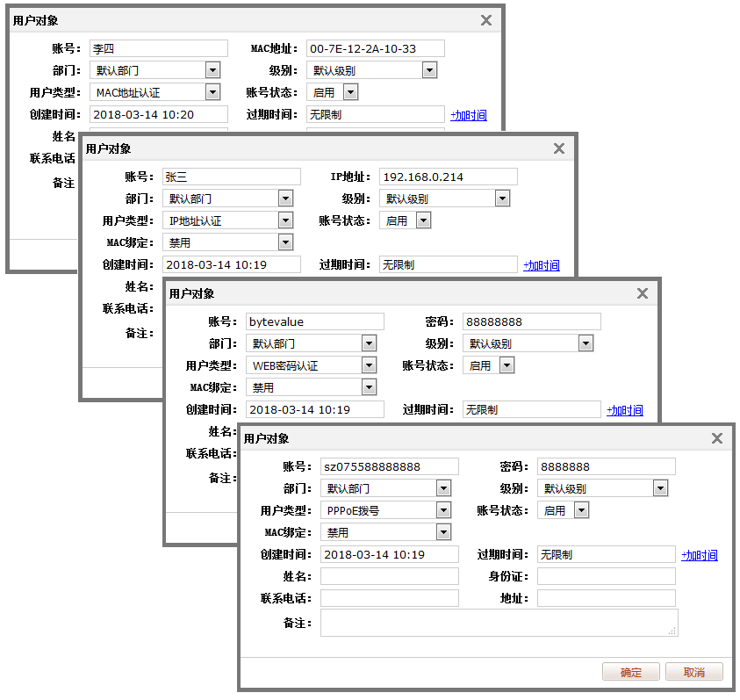Close the 张三 user object dialog

[559, 148]
